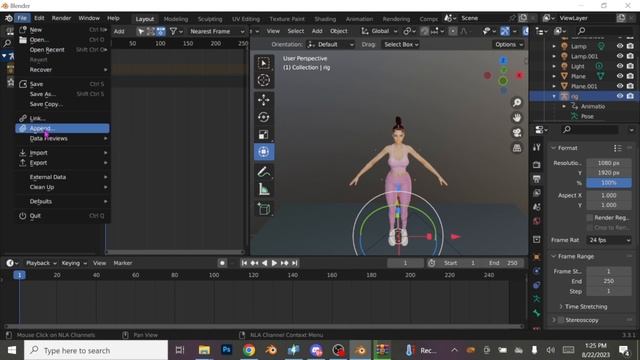Open Tool properties tab icon
This screenshot has width=640, height=360.
537,147
